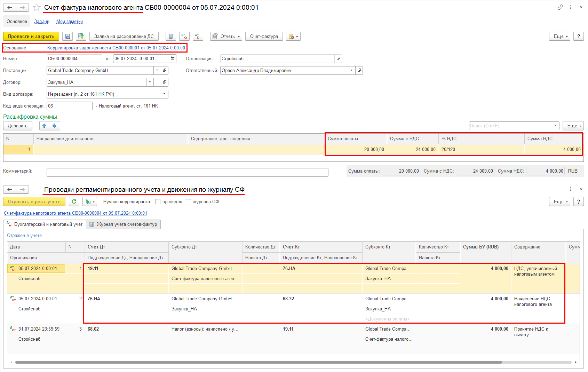Viewport: 588px width, 372px height.
Task: Show Dr/Cr international postings icon
Action: pos(184,36)
